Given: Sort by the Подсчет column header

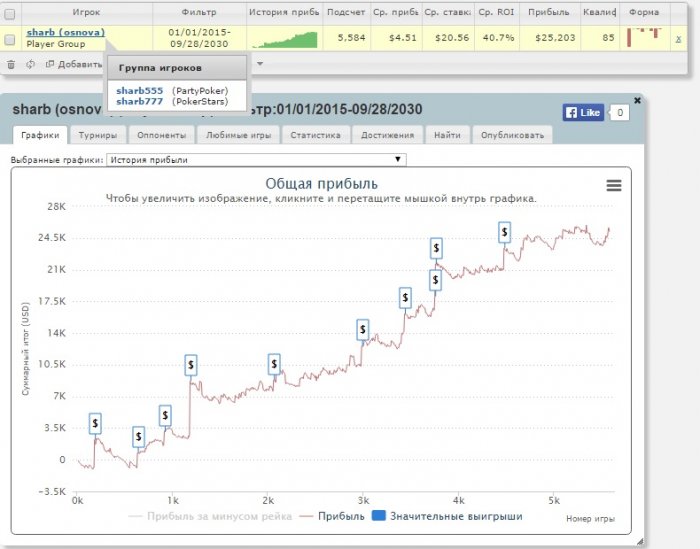Looking at the screenshot, I should (346, 12).
